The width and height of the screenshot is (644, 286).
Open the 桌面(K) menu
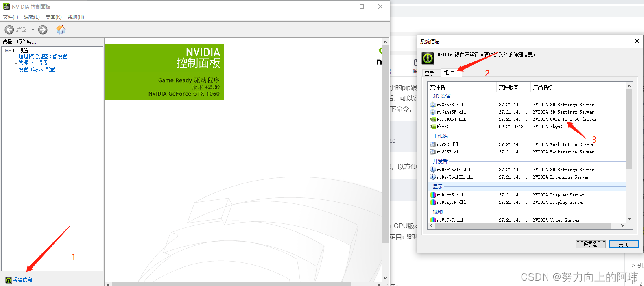click(54, 17)
